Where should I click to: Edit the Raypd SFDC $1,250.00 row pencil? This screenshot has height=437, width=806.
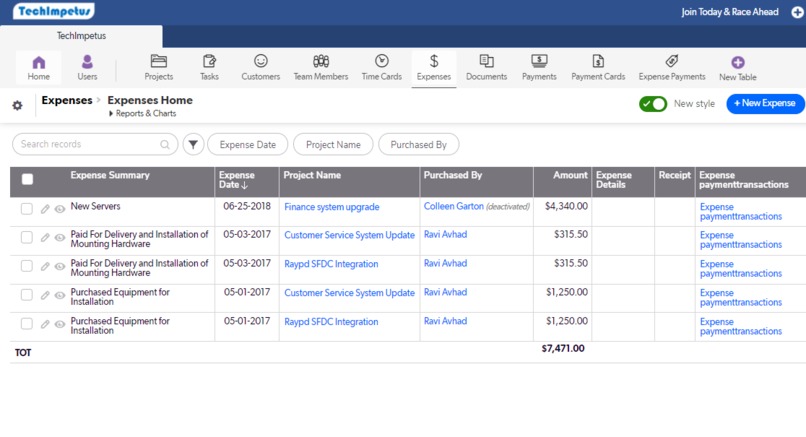[x=45, y=324]
